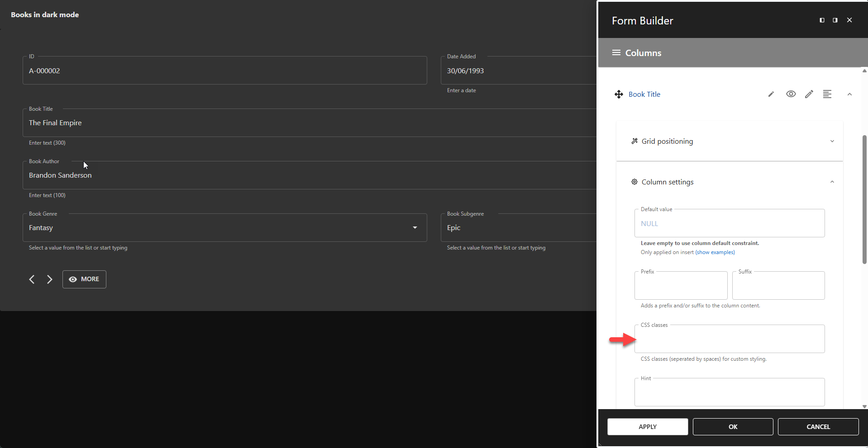The height and width of the screenshot is (448, 868).
Task: Dock the Form Builder panel to the right
Action: point(835,20)
